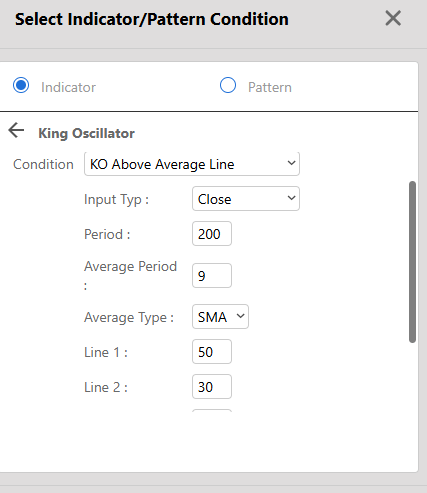The width and height of the screenshot is (427, 493).
Task: Select the Pattern radio button
Action: (228, 85)
